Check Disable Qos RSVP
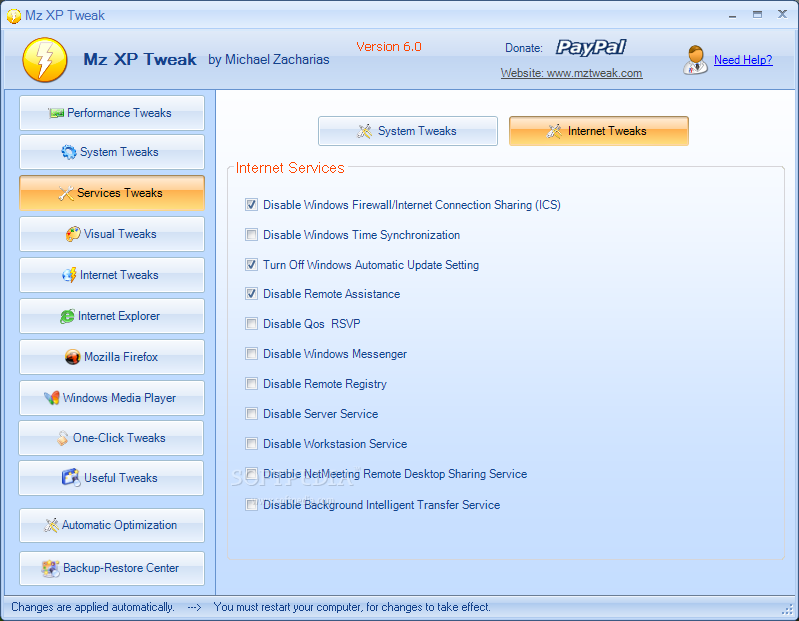Viewport: 799px width, 621px height. (251, 324)
